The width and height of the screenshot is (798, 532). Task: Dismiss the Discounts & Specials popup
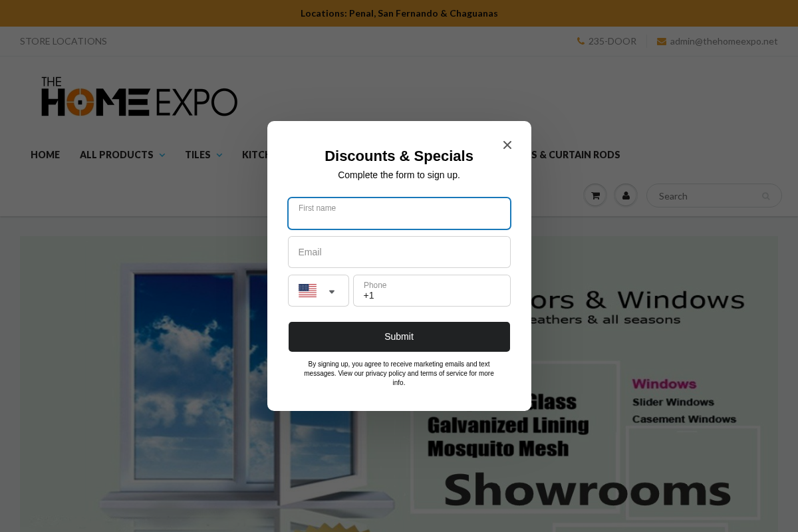click(507, 145)
